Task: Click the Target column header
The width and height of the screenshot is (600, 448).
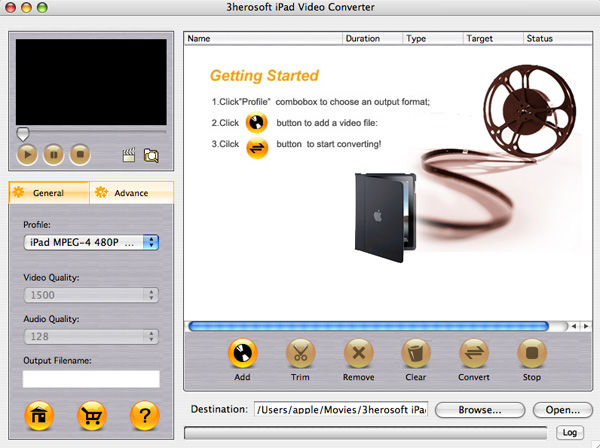Action: pos(493,39)
